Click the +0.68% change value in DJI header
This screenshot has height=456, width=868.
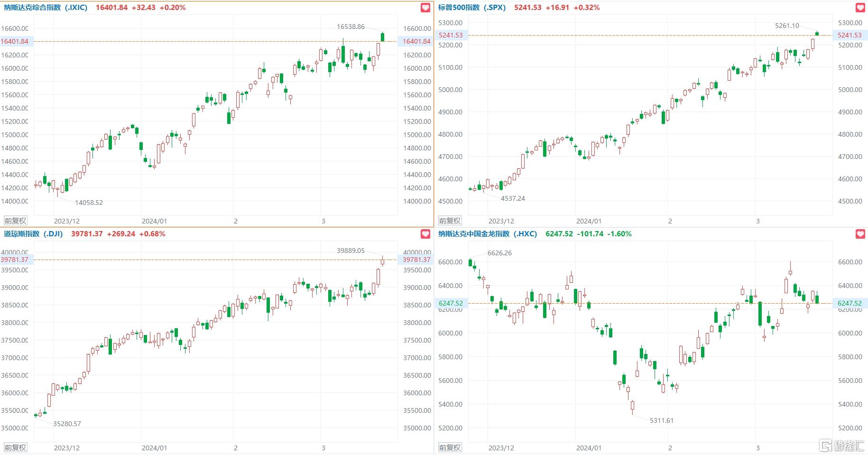click(x=152, y=234)
